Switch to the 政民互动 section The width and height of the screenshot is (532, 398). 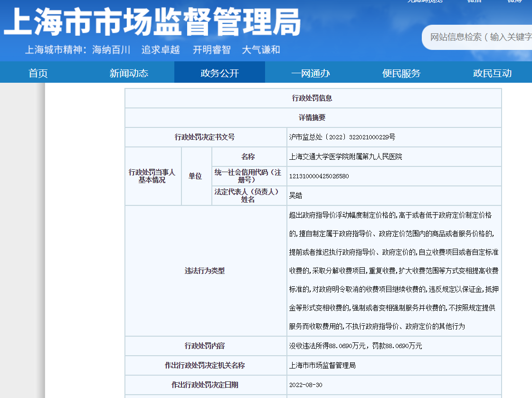click(x=492, y=73)
